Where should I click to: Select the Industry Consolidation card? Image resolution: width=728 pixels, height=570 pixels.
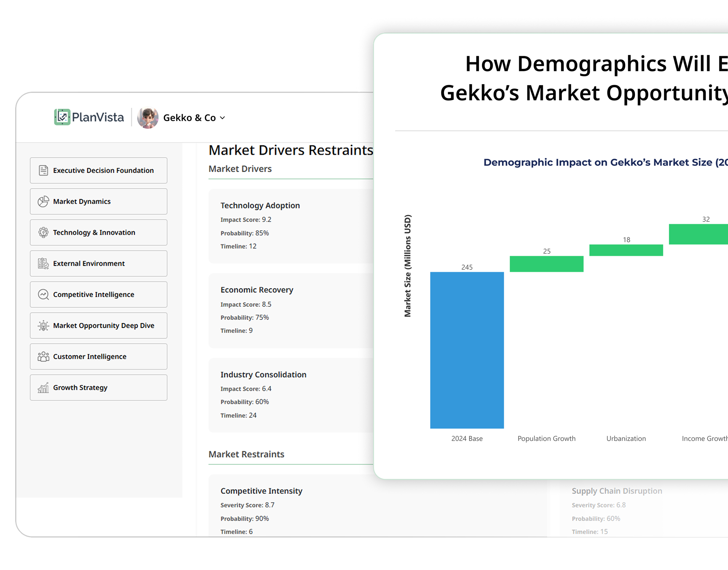290,395
